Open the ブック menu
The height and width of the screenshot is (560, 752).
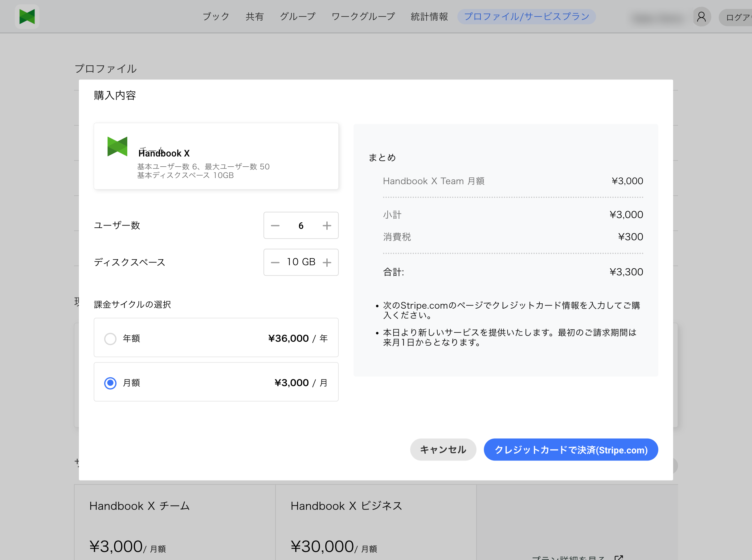coord(216,17)
